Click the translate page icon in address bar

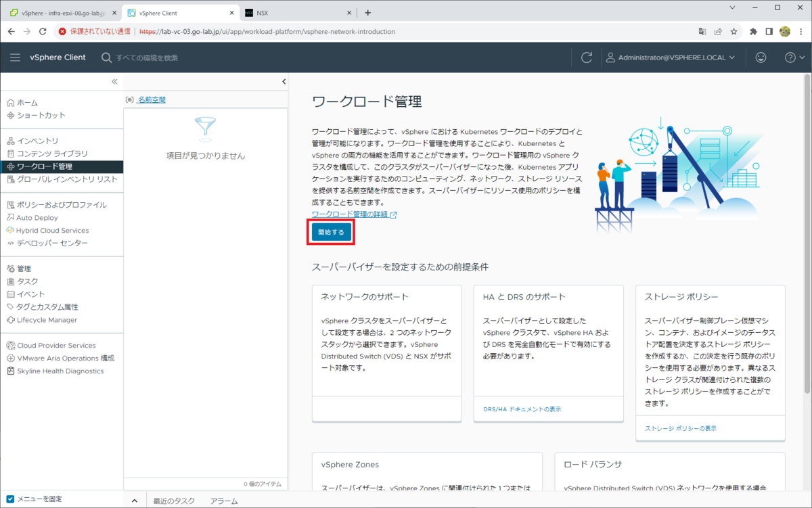click(703, 31)
